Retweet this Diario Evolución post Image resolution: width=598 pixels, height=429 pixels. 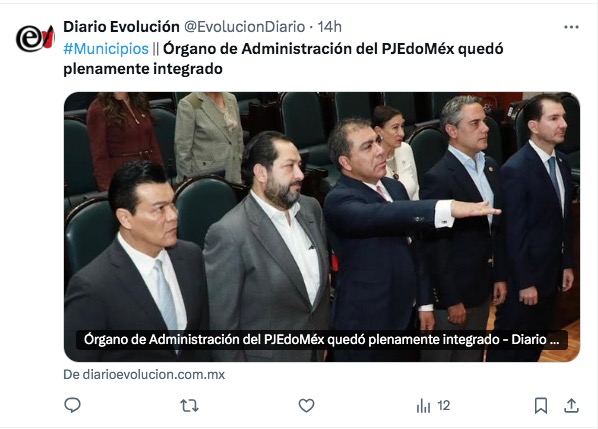coord(190,405)
